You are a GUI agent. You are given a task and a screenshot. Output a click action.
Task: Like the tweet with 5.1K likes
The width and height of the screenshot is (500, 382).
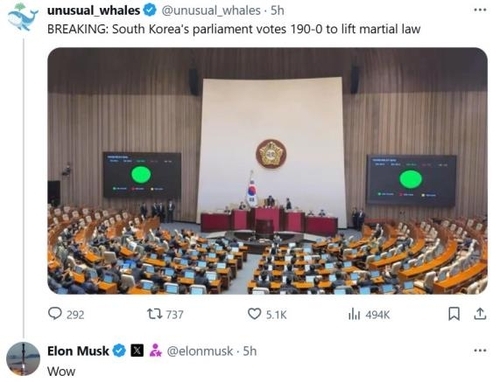click(254, 314)
